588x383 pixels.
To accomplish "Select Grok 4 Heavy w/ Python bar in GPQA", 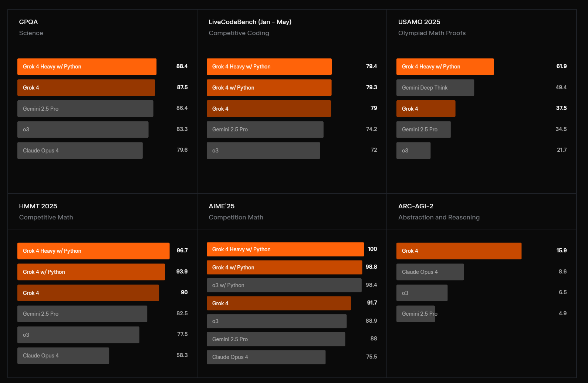I will tap(87, 67).
